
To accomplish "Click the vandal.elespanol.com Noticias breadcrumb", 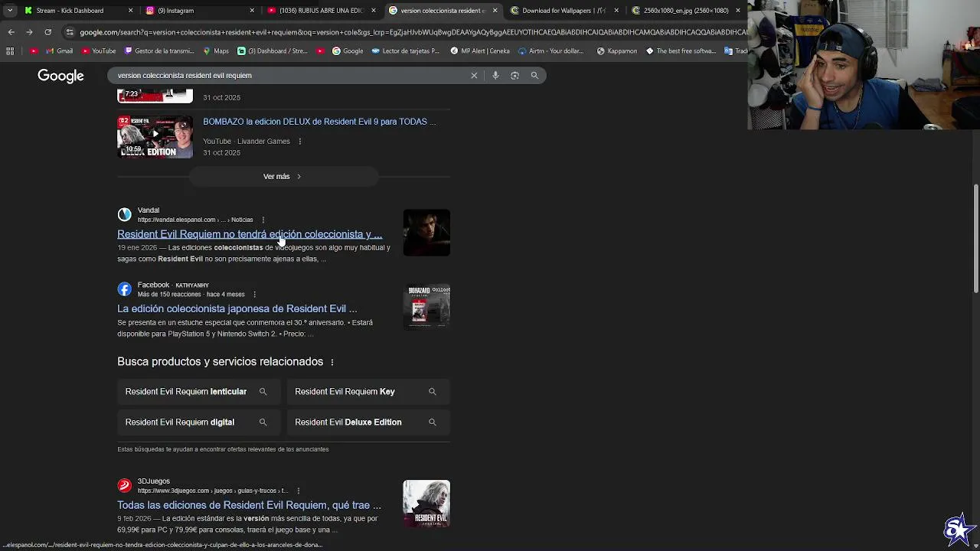I will [x=195, y=220].
